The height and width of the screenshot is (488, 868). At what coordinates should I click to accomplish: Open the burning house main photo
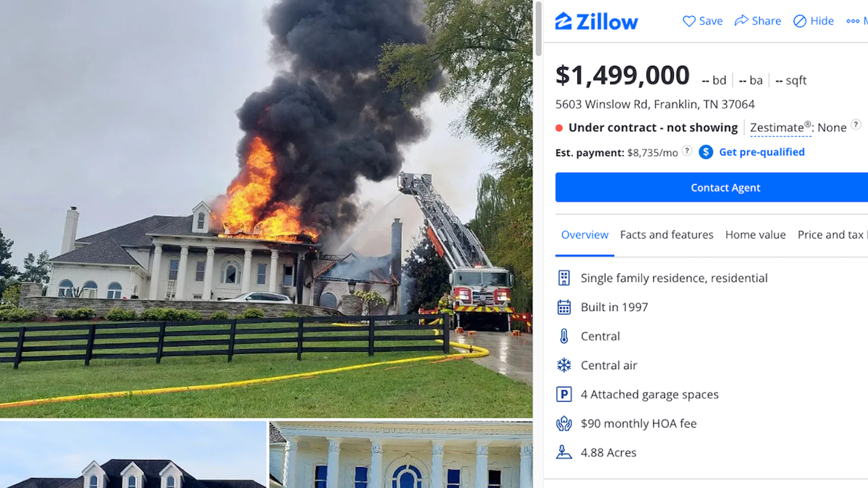pyautogui.click(x=266, y=209)
